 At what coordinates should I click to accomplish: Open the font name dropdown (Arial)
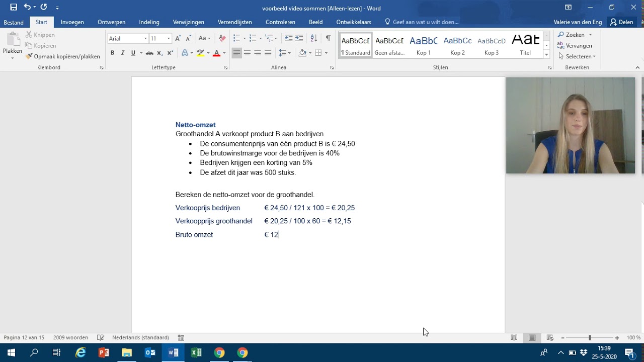tap(145, 38)
